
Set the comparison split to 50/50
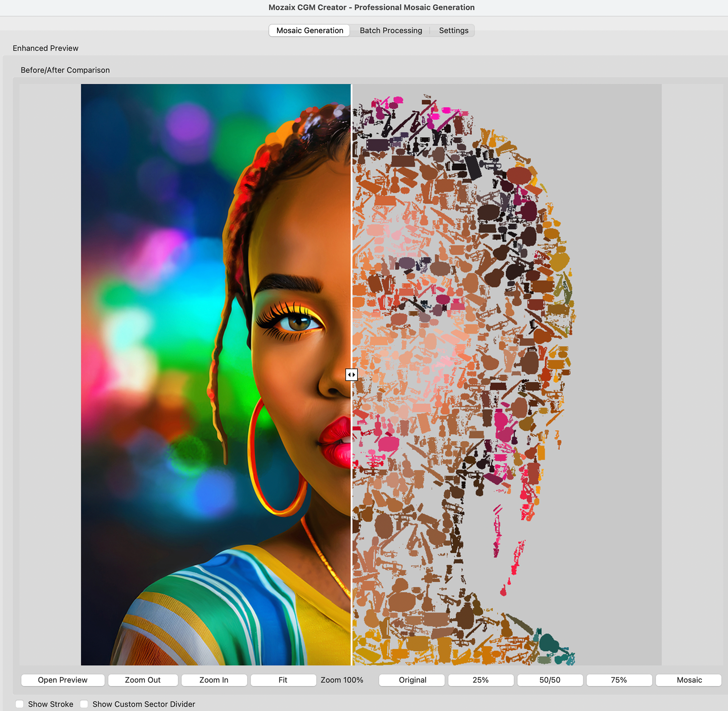click(x=550, y=680)
